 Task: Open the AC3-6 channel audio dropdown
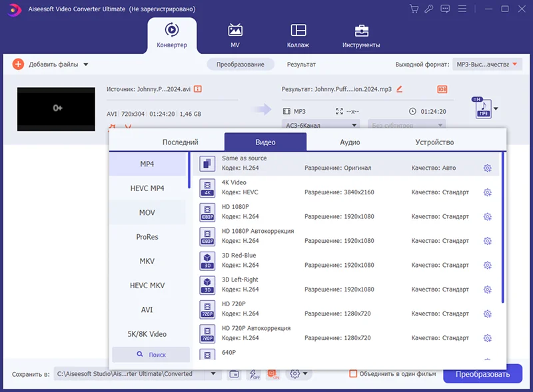click(321, 125)
